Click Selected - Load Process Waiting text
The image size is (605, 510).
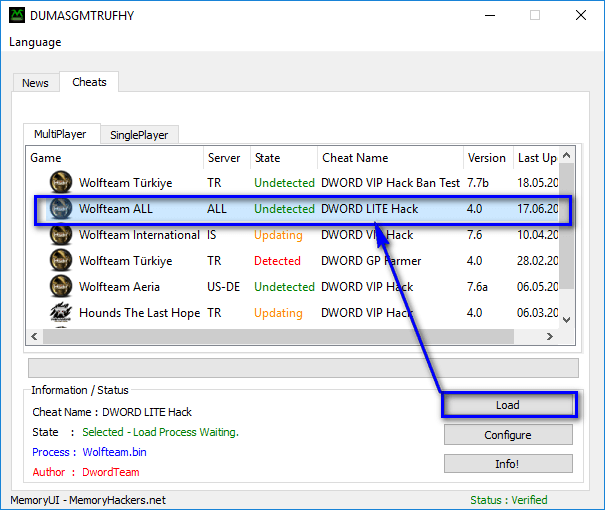(x=161, y=432)
